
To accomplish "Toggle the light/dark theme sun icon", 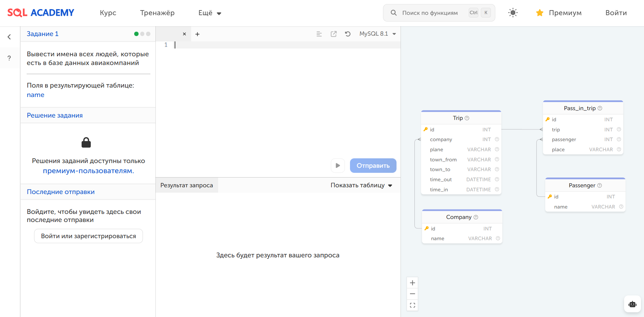I will pyautogui.click(x=513, y=13).
